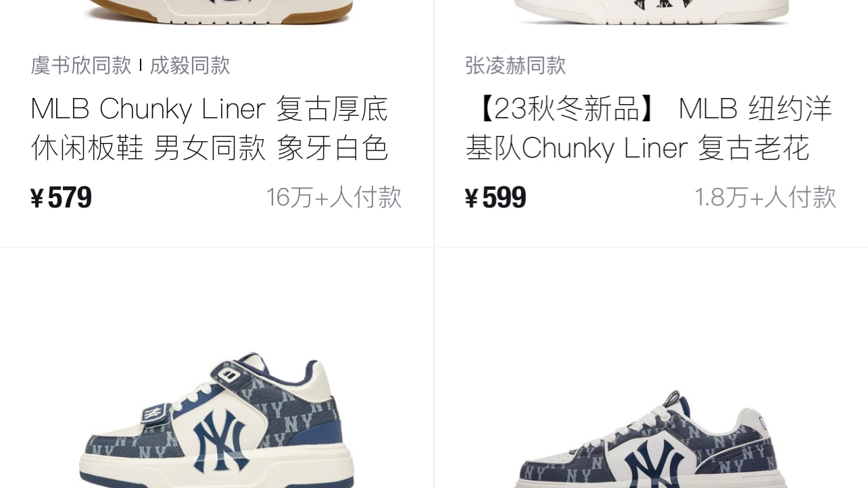Image resolution: width=868 pixels, height=488 pixels.
Task: View the blue denim strap sneaker product
Action: coord(216,419)
